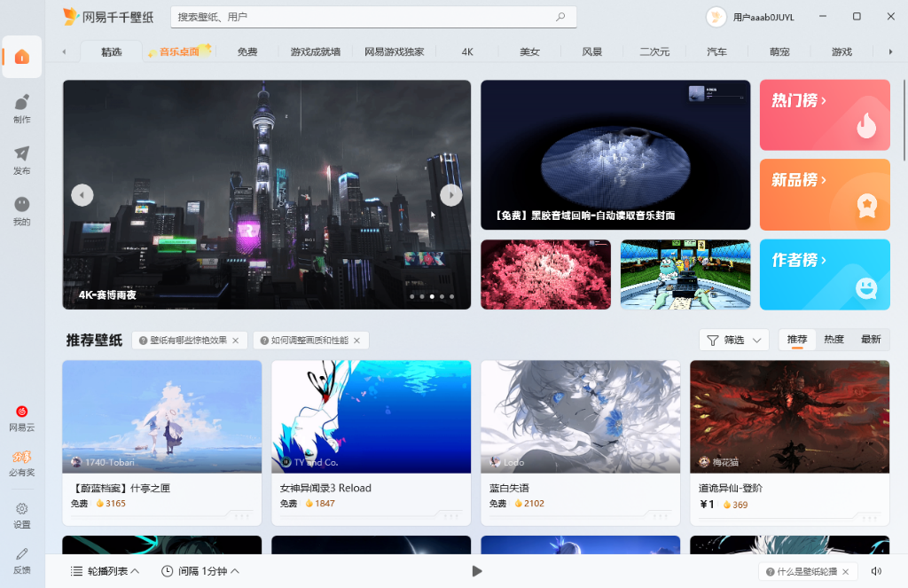This screenshot has width=908, height=588.
Task: Select the first banner indicator dot
Action: tap(412, 296)
